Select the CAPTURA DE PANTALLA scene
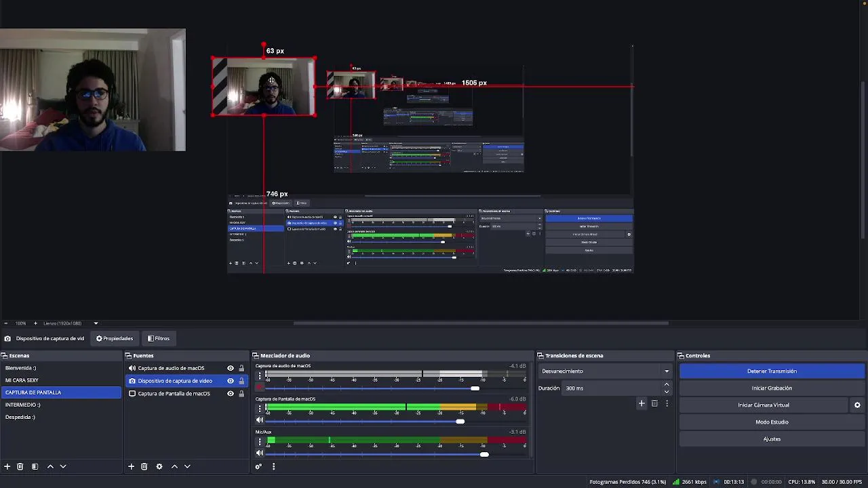 coord(61,392)
